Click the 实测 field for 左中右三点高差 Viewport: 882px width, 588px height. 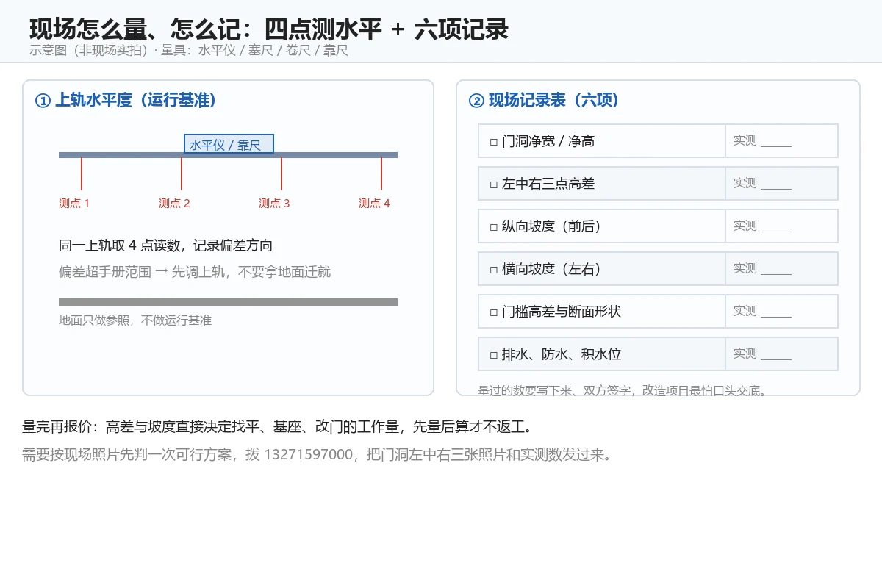click(781, 183)
